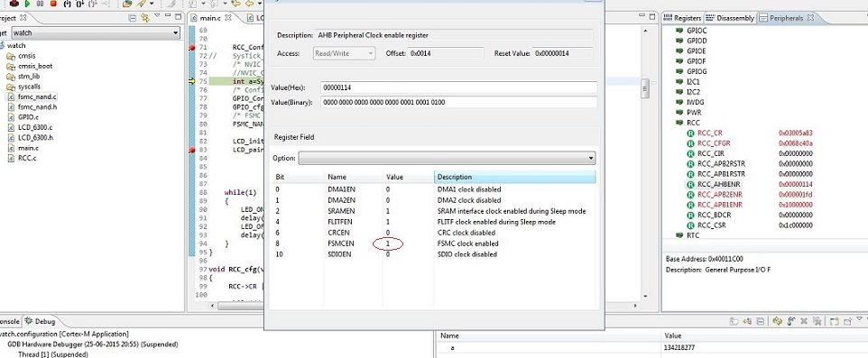Toggle the breakpoint at line 83
The image size is (868, 358).
coord(192,150)
